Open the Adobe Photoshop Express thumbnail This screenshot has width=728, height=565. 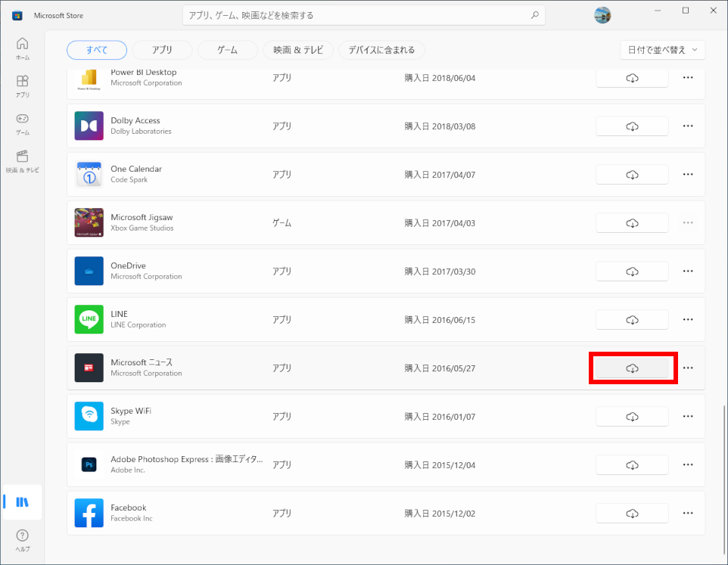click(89, 465)
